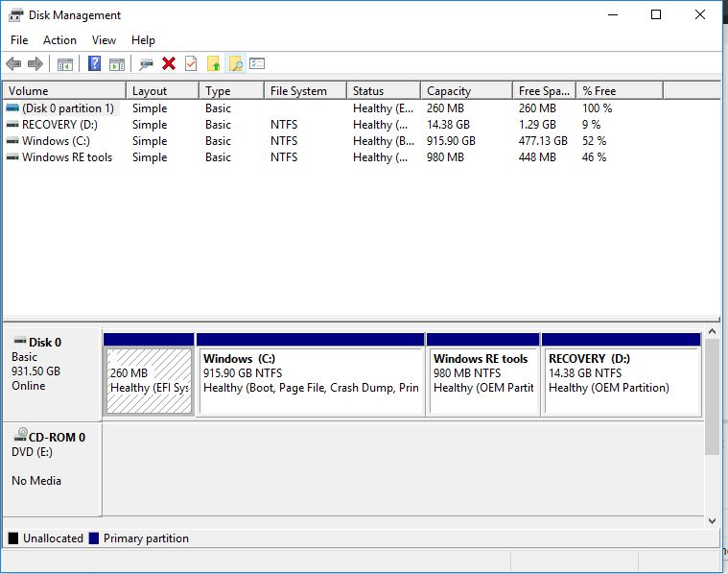
Task: Toggle the Show/Hide Action Pane toolbar icon
Action: pyautogui.click(x=116, y=64)
